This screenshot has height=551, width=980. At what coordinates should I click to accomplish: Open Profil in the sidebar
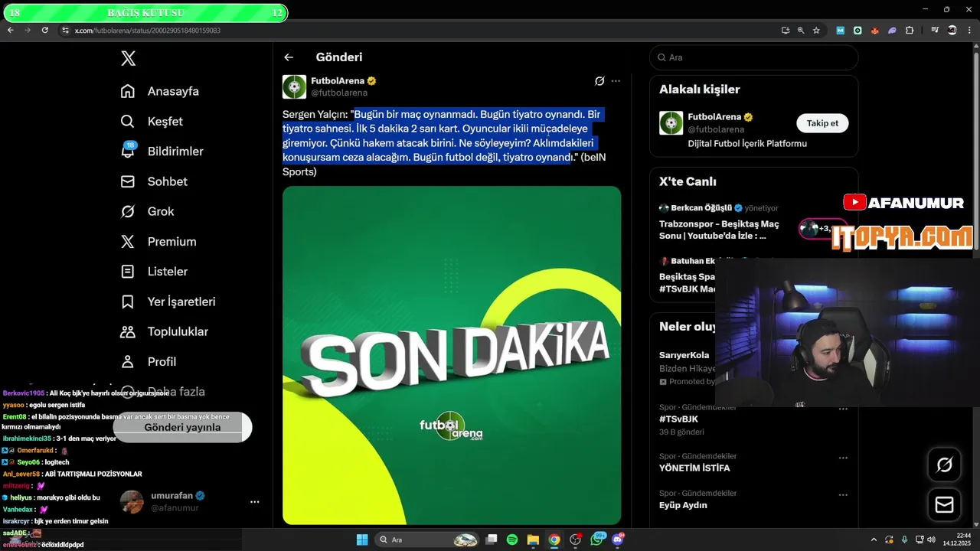click(x=149, y=361)
